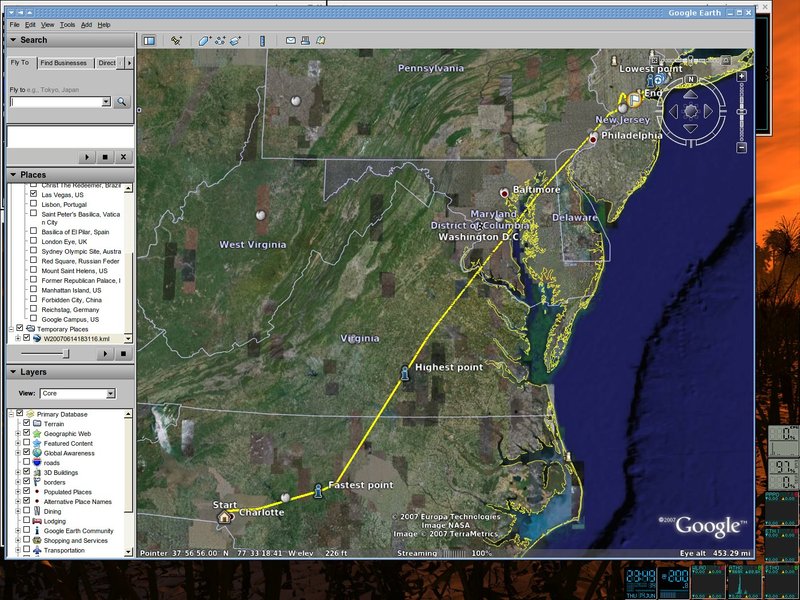Click the tilt slider at map top
This screenshot has height=600, width=800.
pyautogui.click(x=690, y=60)
